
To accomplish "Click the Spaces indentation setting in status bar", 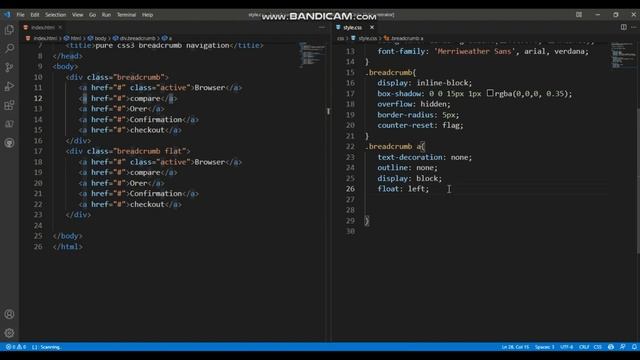I will point(544,347).
